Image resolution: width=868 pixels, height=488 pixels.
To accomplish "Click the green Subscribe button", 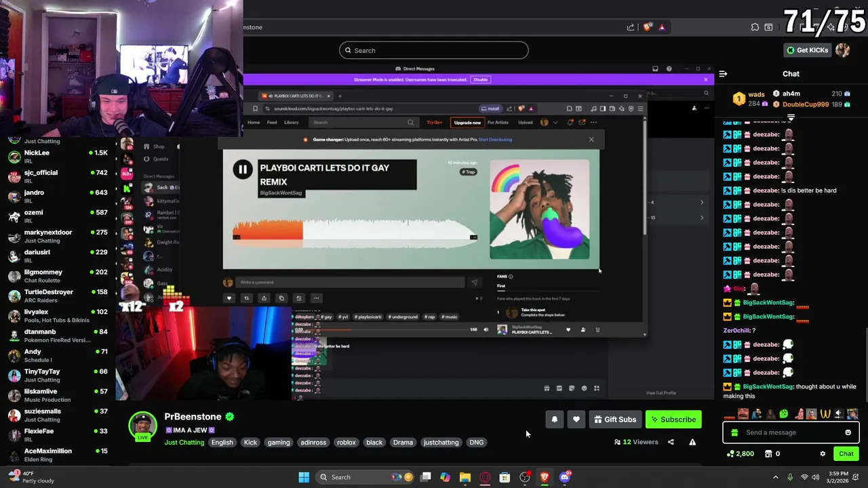I will pos(673,420).
